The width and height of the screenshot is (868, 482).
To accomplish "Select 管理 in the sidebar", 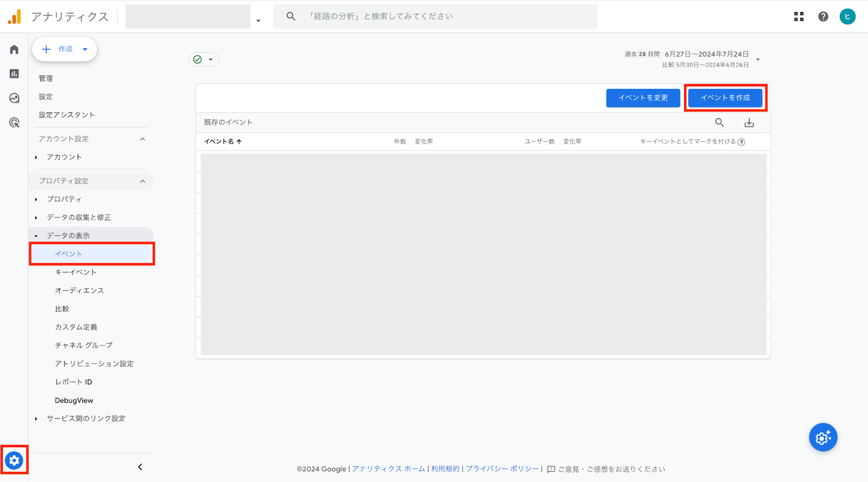I will click(46, 79).
